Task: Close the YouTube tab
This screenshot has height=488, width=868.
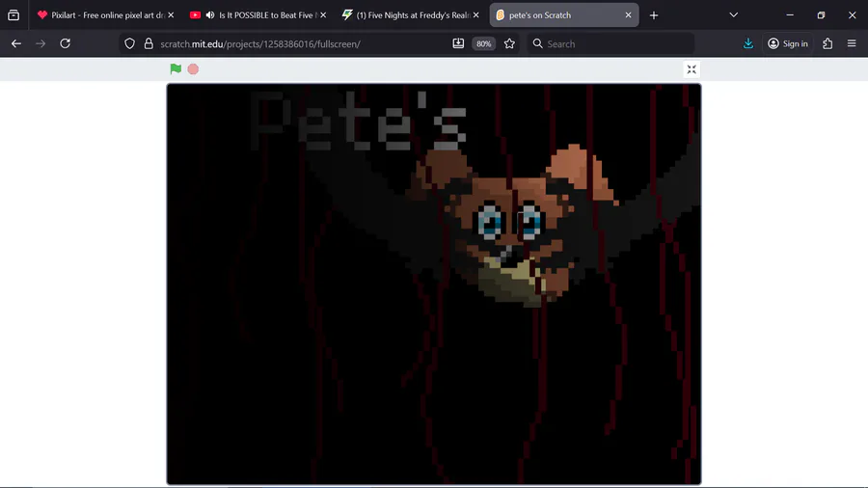Action: [323, 15]
